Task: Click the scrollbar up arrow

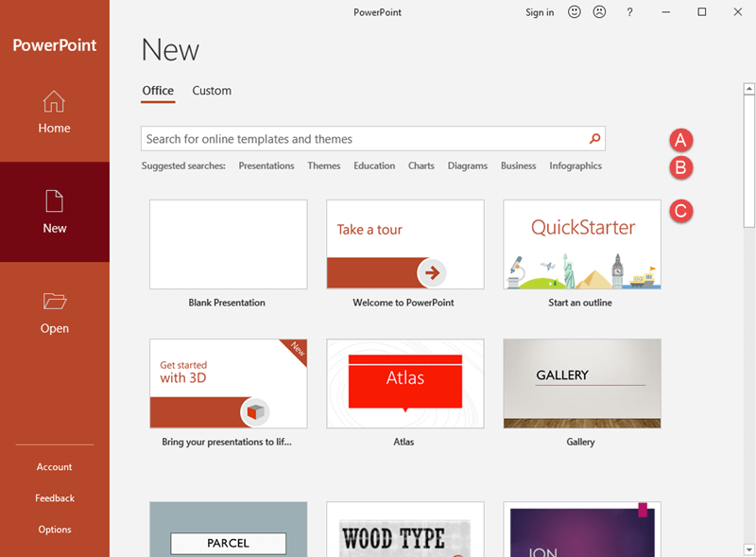Action: pos(747,89)
